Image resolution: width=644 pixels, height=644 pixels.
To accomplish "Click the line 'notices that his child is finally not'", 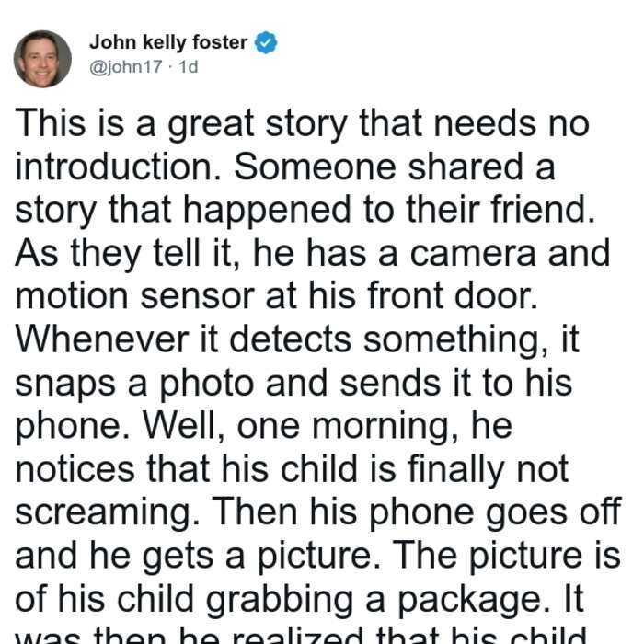I will [x=292, y=469].
